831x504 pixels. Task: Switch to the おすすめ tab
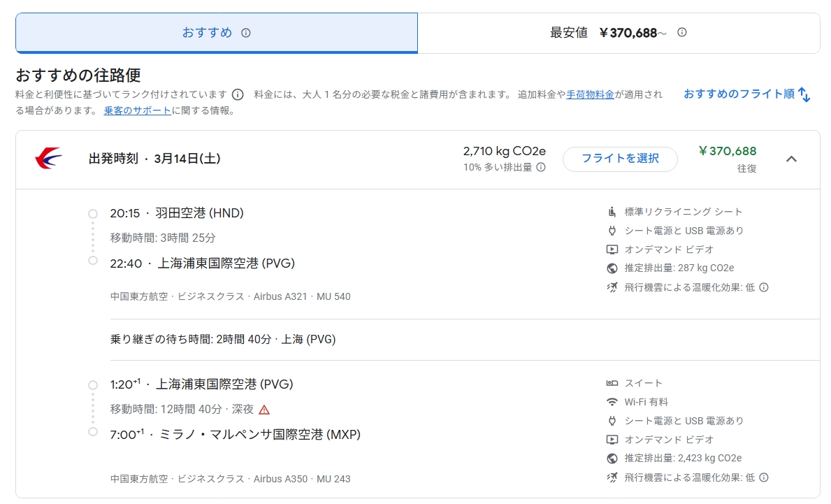pyautogui.click(x=216, y=33)
